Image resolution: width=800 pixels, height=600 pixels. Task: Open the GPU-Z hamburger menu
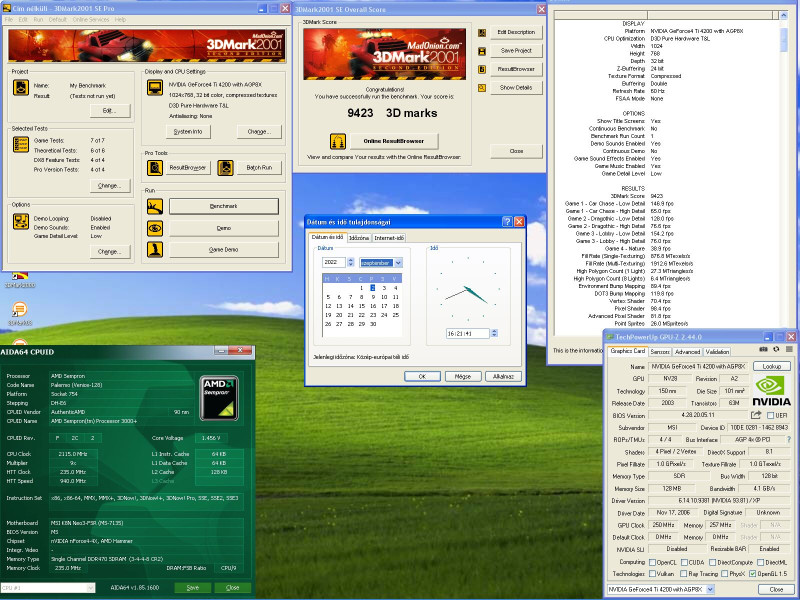pyautogui.click(x=788, y=349)
